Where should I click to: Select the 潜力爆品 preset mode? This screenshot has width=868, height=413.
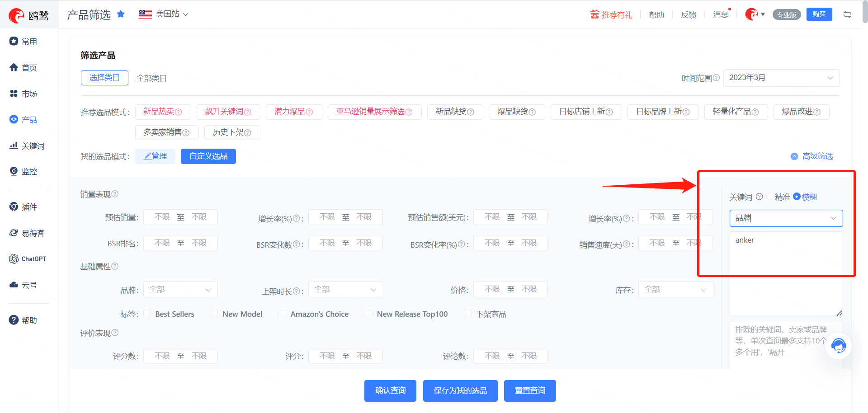(x=294, y=112)
